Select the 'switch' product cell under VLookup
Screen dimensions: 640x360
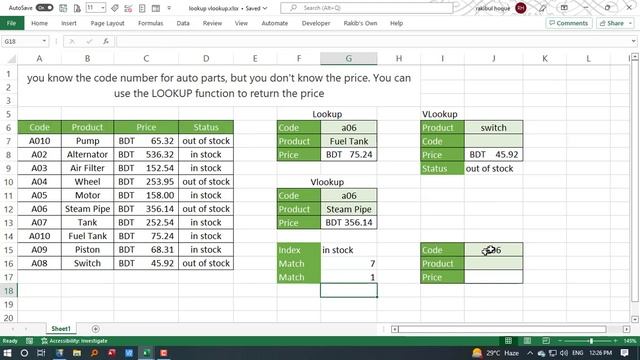(x=493, y=128)
